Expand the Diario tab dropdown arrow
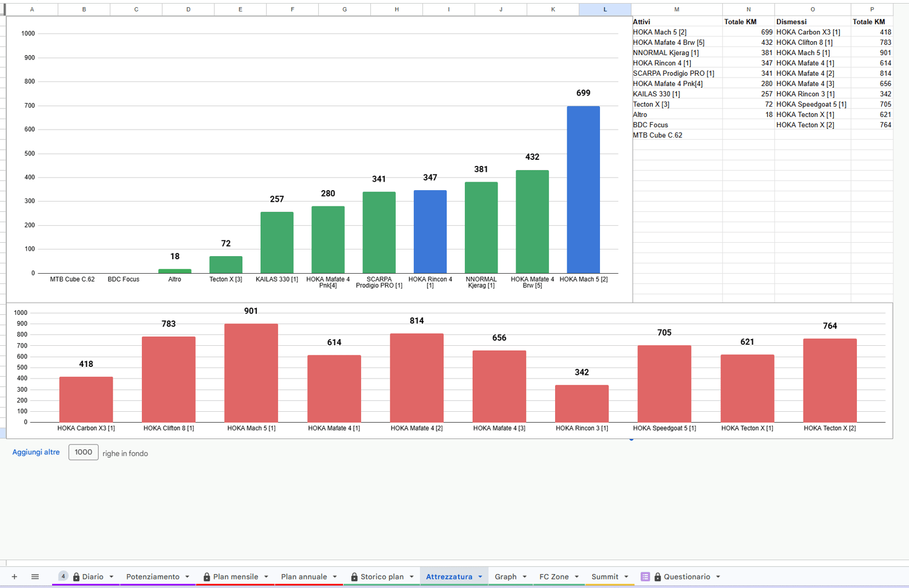 coord(112,577)
